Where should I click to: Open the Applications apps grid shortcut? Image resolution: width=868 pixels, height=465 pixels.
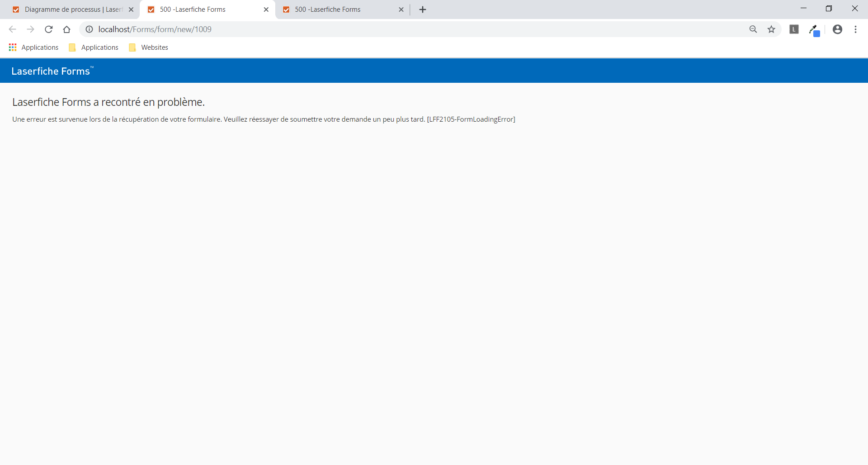(34, 47)
